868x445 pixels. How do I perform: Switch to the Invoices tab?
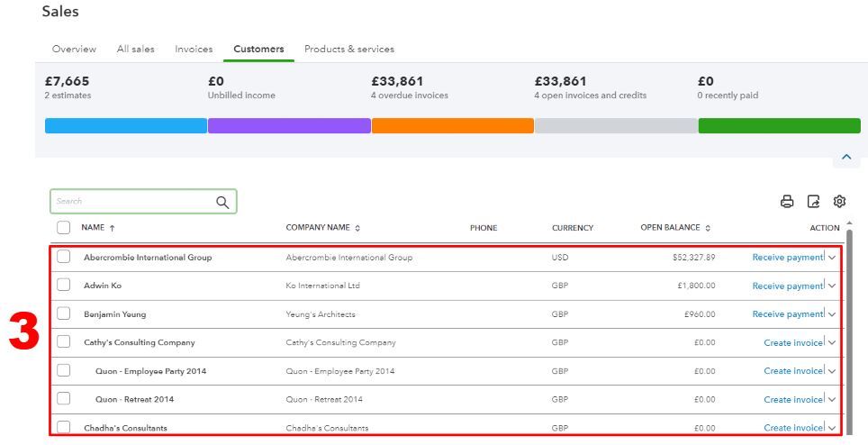pos(194,49)
